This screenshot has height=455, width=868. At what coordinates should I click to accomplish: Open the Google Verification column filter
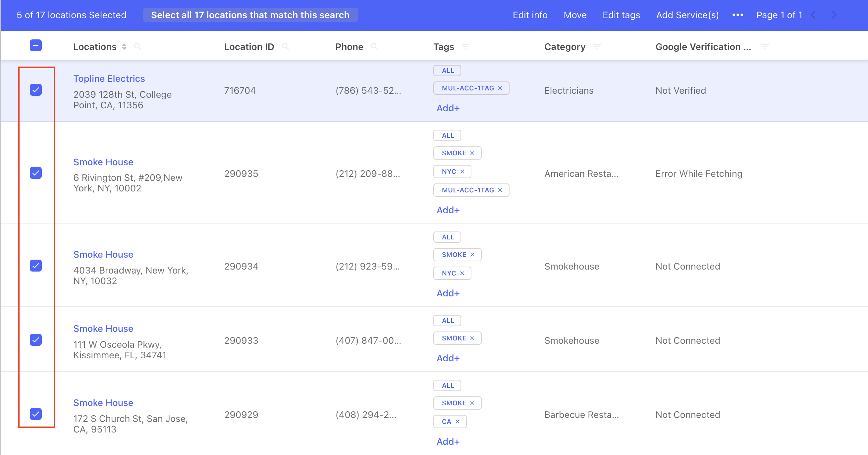tap(765, 46)
